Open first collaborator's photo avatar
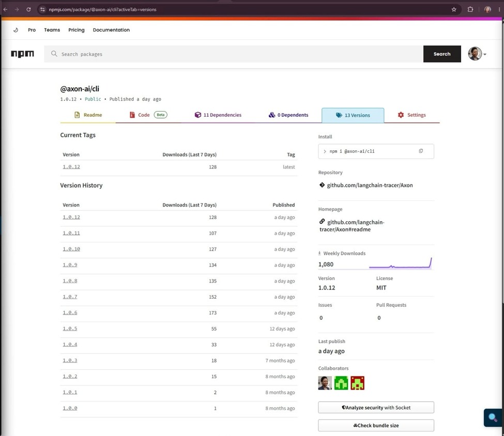This screenshot has height=436, width=504. (x=325, y=383)
